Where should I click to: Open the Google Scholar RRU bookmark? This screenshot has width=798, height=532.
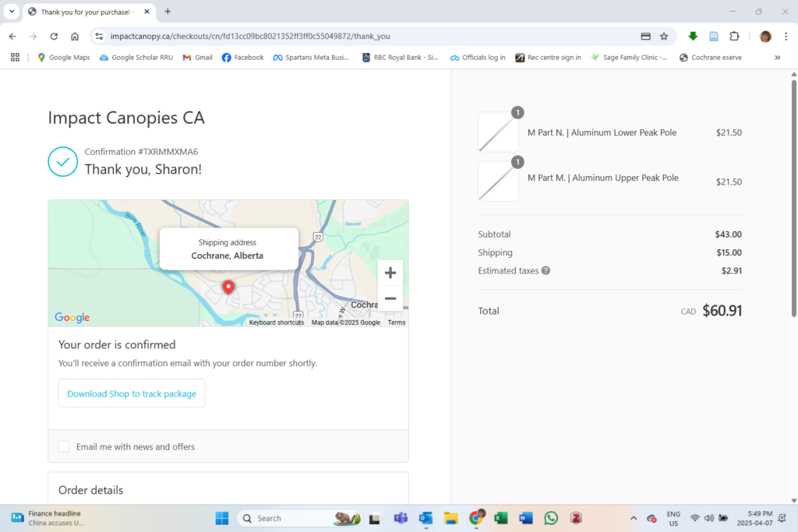[x=136, y=58]
